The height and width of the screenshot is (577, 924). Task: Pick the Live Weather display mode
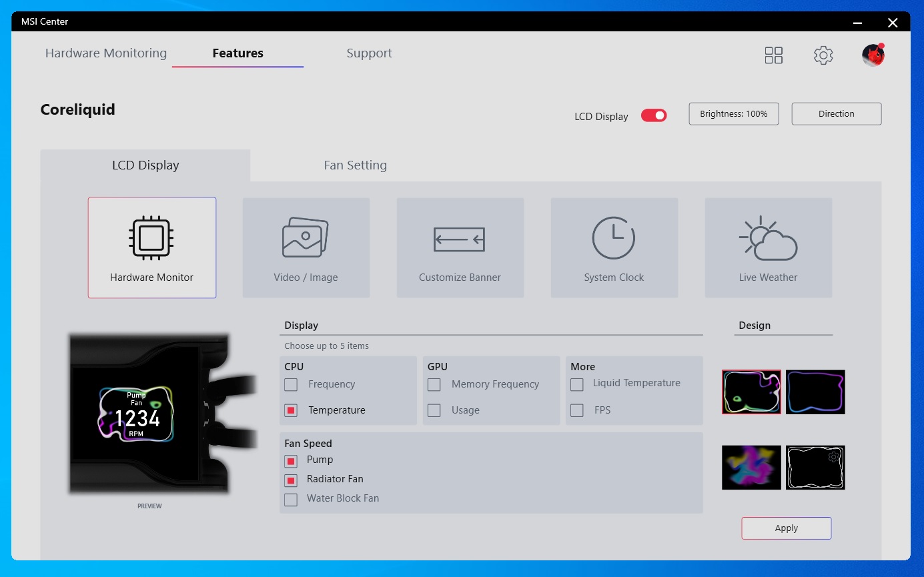768,247
